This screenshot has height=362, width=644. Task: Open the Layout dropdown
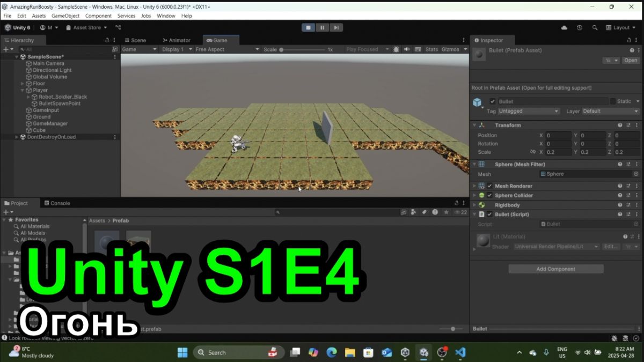point(621,27)
